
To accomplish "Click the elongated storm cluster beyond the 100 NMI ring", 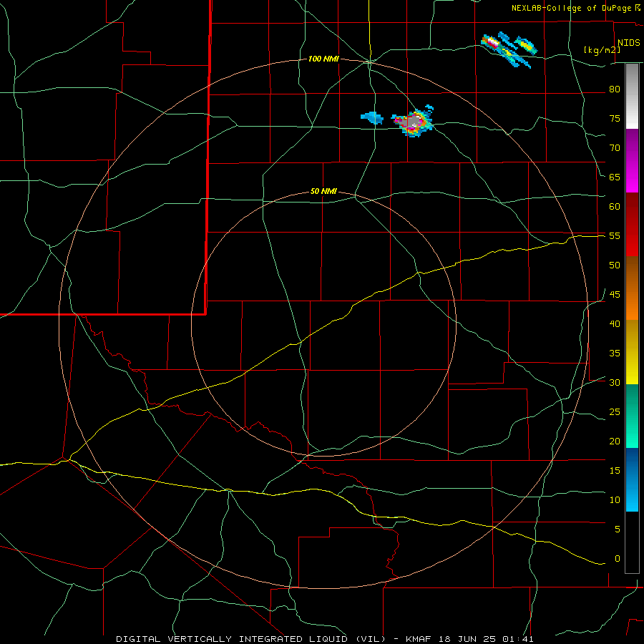I will 509,49.
